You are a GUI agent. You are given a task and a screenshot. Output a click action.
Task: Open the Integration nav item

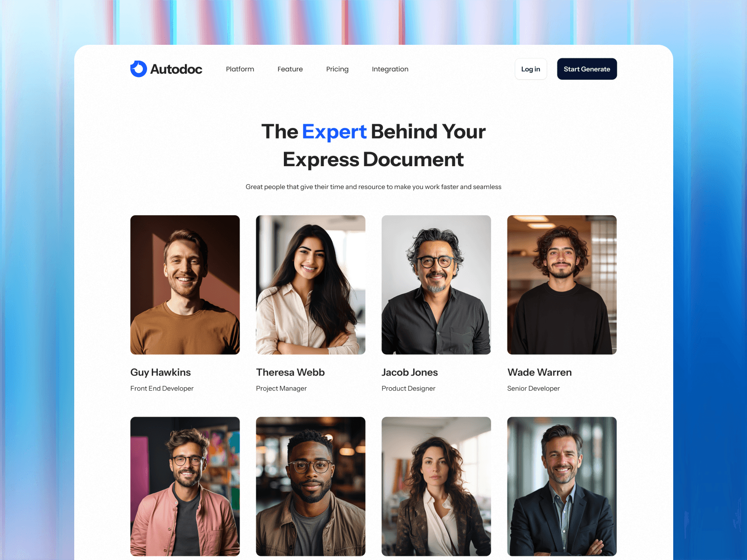pyautogui.click(x=390, y=69)
